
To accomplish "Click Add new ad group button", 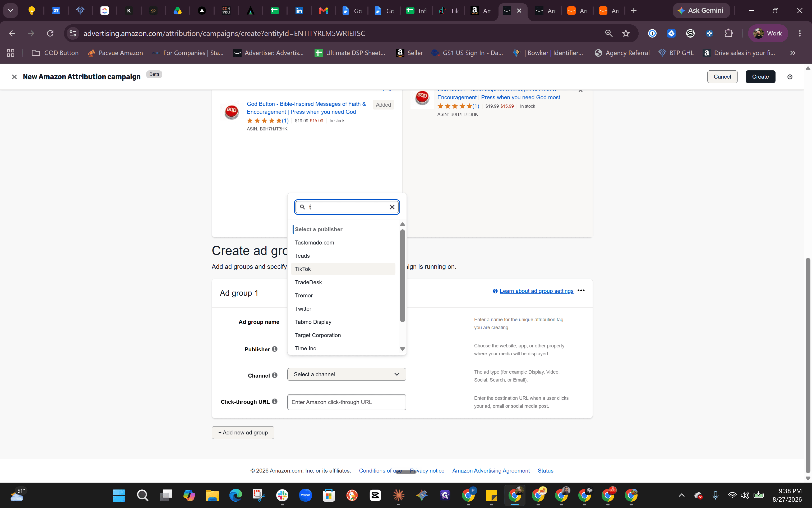I will pyautogui.click(x=243, y=432).
